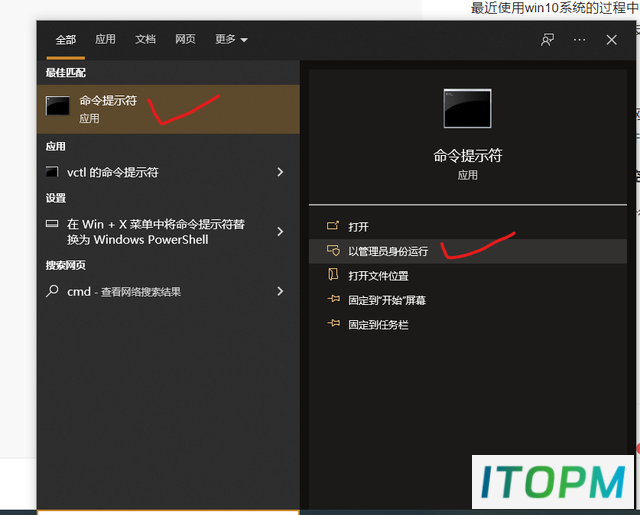Viewport: 640px width, 515px height.
Task: Open the three-dot options menu
Action: coord(579,40)
